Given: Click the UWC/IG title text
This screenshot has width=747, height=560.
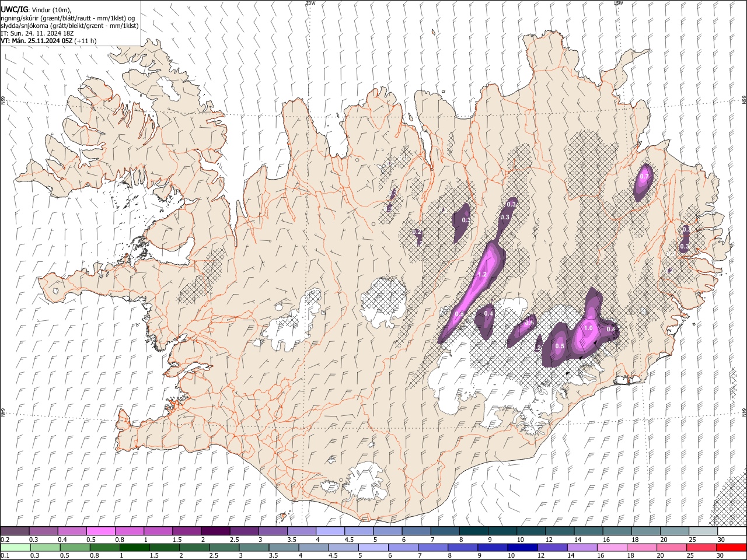Looking at the screenshot, I should click(x=14, y=10).
